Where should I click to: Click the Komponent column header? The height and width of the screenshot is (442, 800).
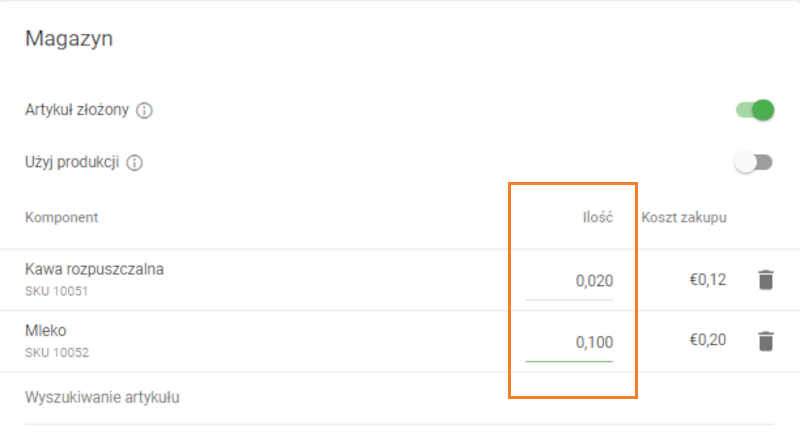pos(61,217)
